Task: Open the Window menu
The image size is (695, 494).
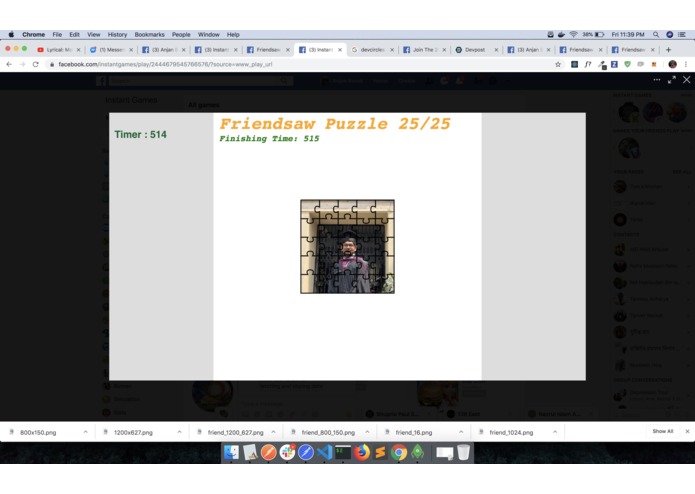Action: coord(208,35)
